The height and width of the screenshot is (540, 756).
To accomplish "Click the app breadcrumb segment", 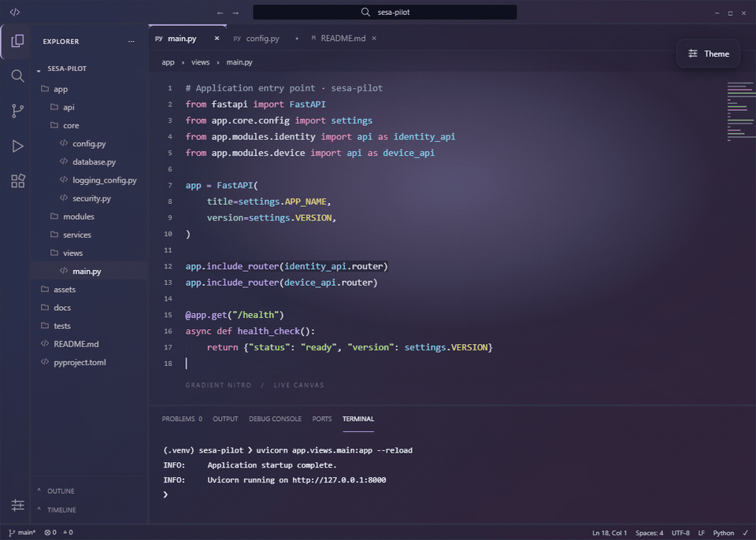I will 168,62.
